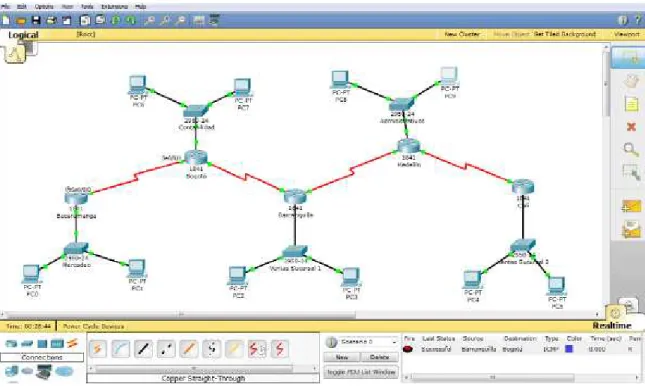
Task: Select the Add Complex PDU envelope
Action: tap(631, 229)
